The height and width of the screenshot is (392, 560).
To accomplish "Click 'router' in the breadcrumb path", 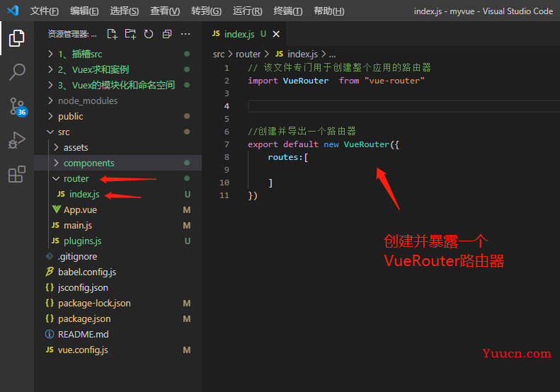I will pos(248,54).
